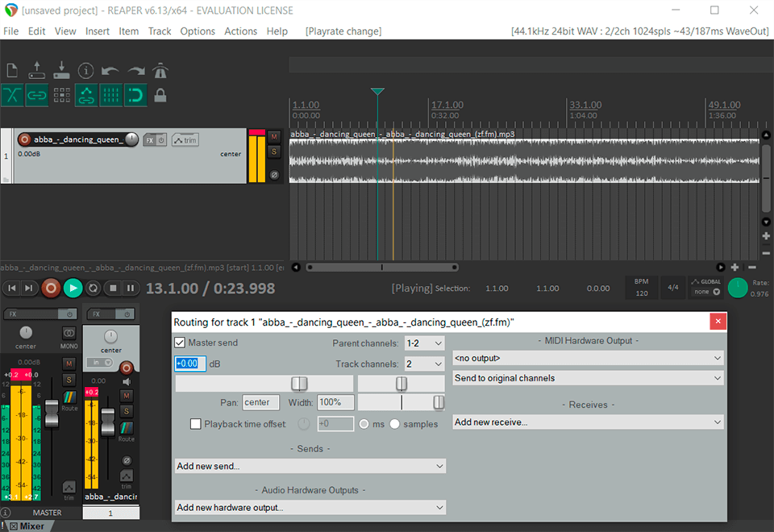Open the FX chain for track 1

click(150, 139)
